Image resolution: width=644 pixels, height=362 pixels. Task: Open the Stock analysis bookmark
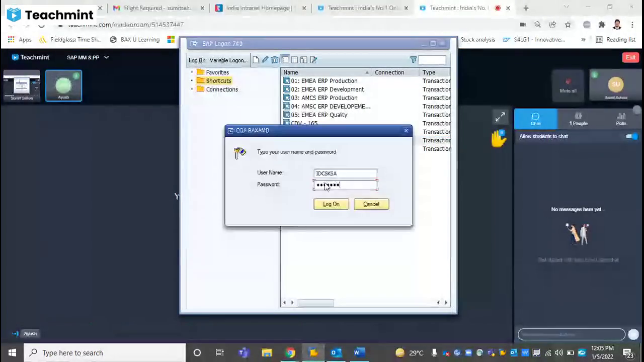point(477,40)
